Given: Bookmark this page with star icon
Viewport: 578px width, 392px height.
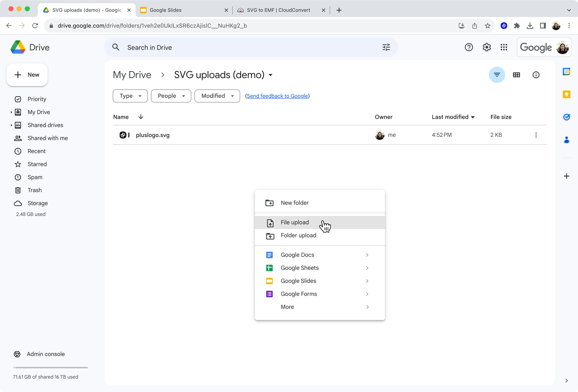Looking at the screenshot, I should pyautogui.click(x=487, y=26).
